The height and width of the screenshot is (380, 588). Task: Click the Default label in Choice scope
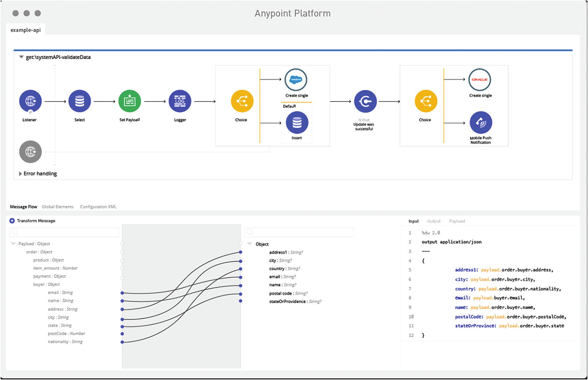coord(289,106)
